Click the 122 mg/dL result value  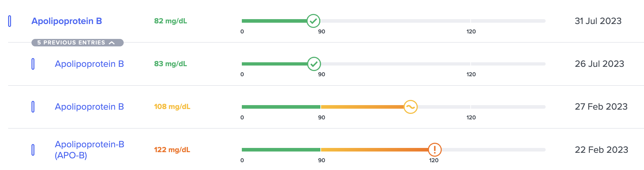click(172, 150)
